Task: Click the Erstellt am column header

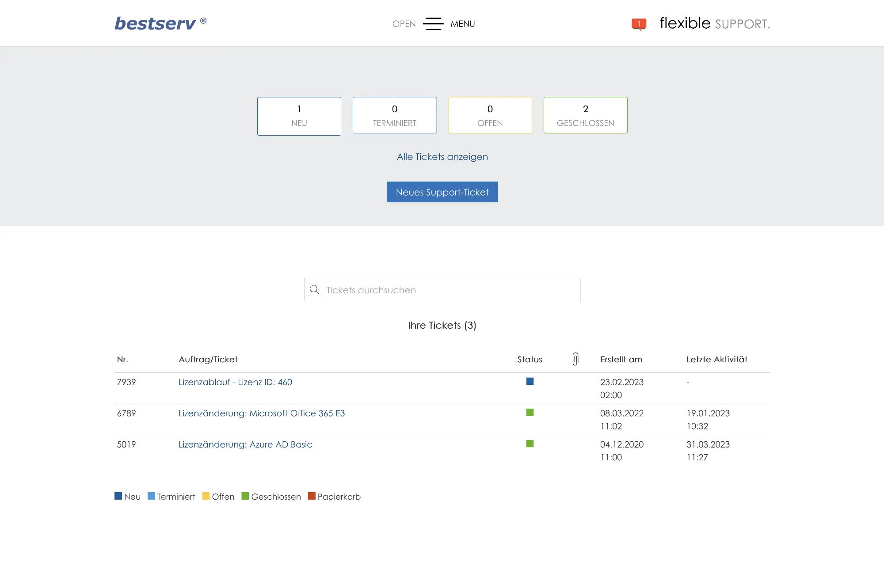Action: [x=621, y=360]
